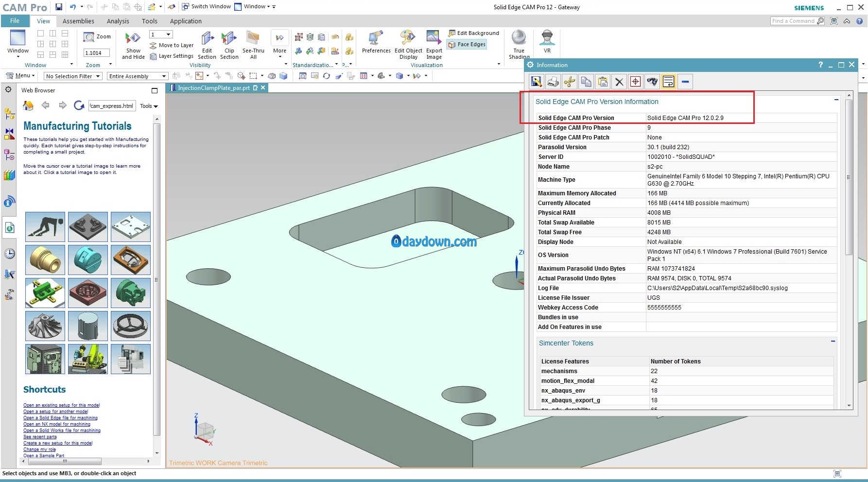Screen dimensions: 868x482
Task: Open the History clock sidebar tab
Action: coord(9,254)
